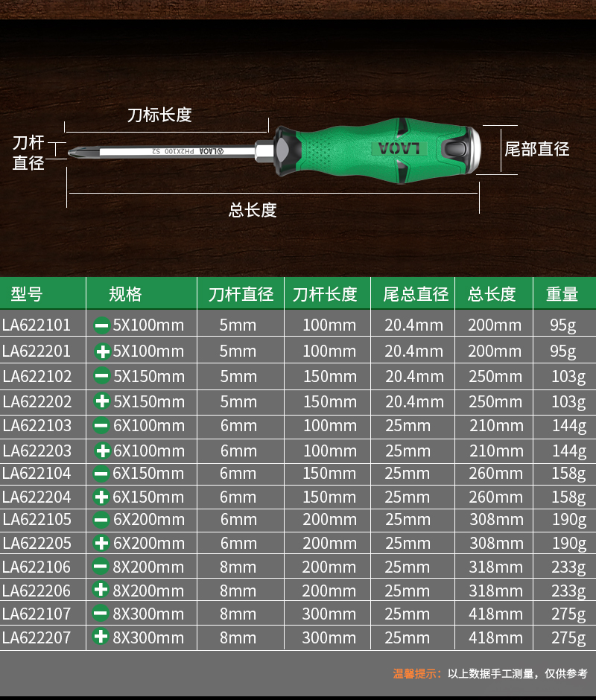Select the 刀杆长度 column header
Viewport: 596px width, 700px height.
pos(325,294)
